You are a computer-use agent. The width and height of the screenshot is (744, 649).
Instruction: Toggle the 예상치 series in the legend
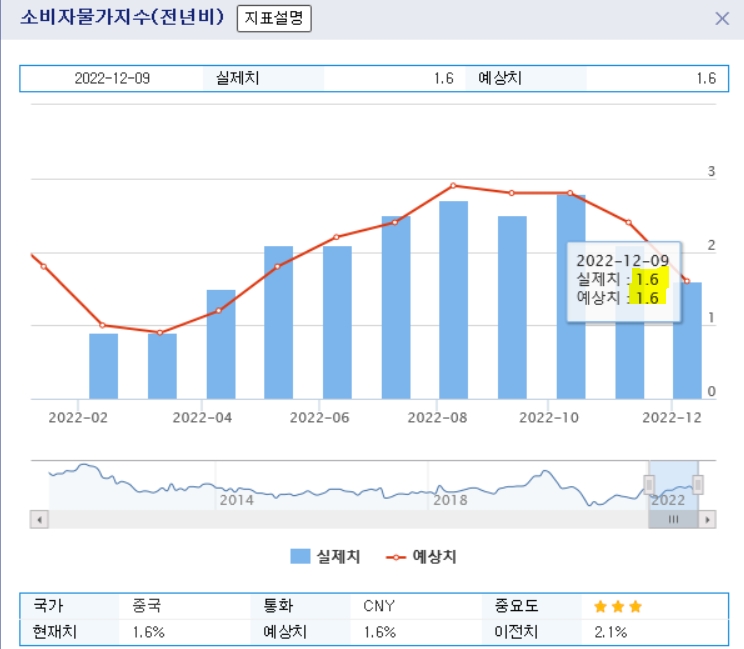421,556
